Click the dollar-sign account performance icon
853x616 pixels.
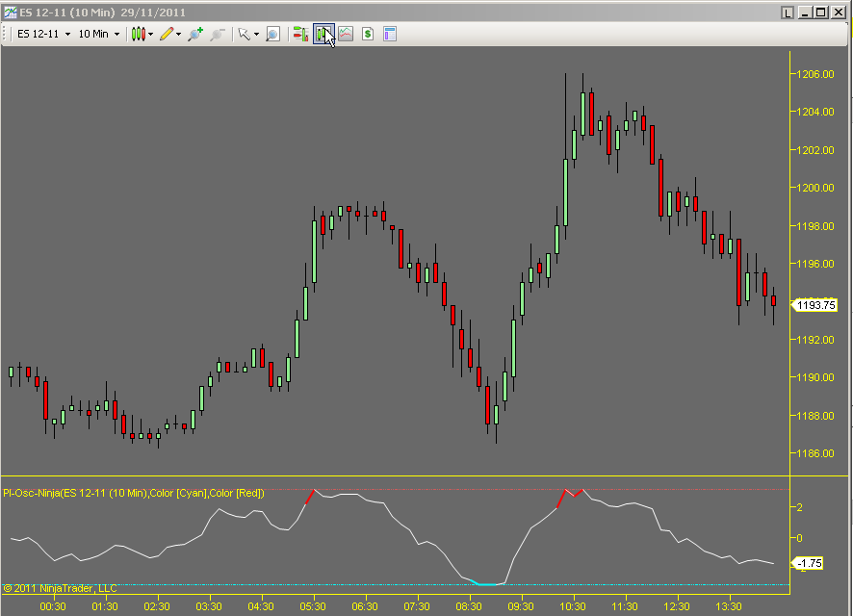[367, 34]
